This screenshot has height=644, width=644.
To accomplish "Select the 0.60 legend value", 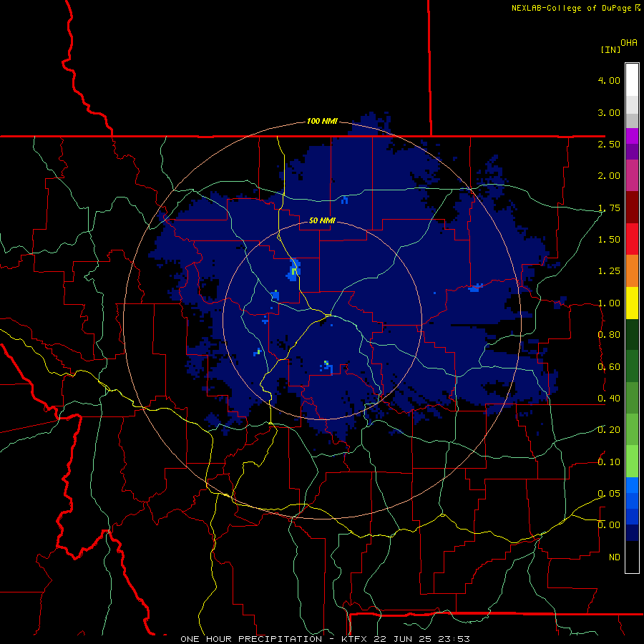I will (x=609, y=367).
